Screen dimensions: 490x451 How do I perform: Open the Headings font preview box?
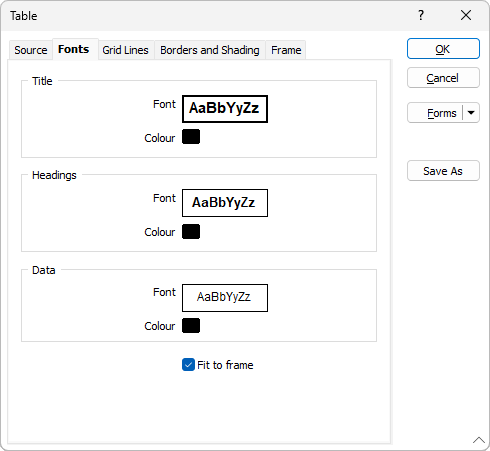[x=225, y=203]
